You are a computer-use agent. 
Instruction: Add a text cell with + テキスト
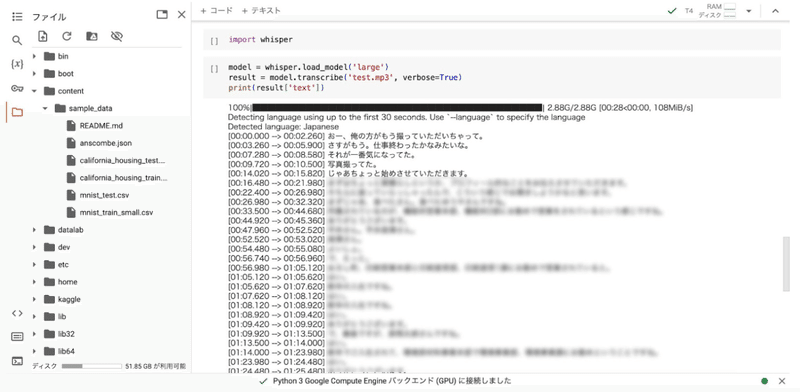(x=261, y=10)
